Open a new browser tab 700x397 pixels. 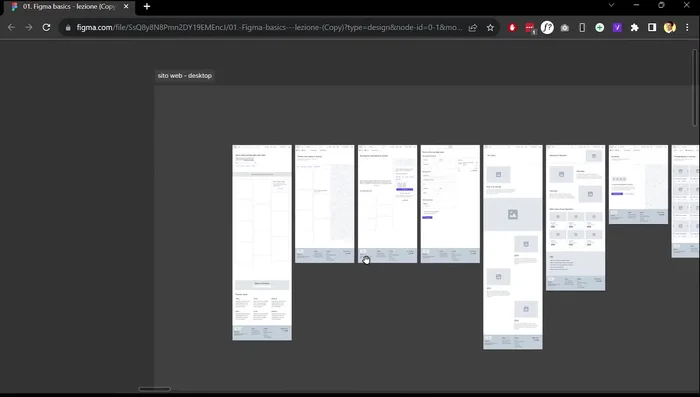point(147,7)
